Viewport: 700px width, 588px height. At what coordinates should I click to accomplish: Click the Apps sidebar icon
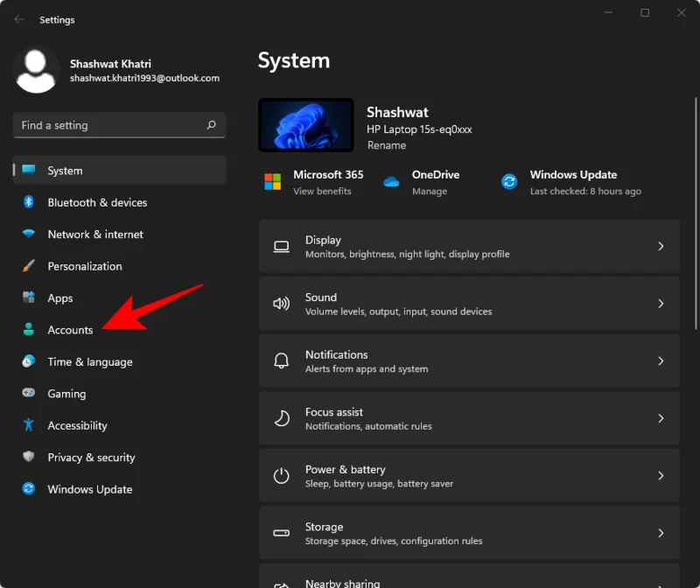click(27, 297)
